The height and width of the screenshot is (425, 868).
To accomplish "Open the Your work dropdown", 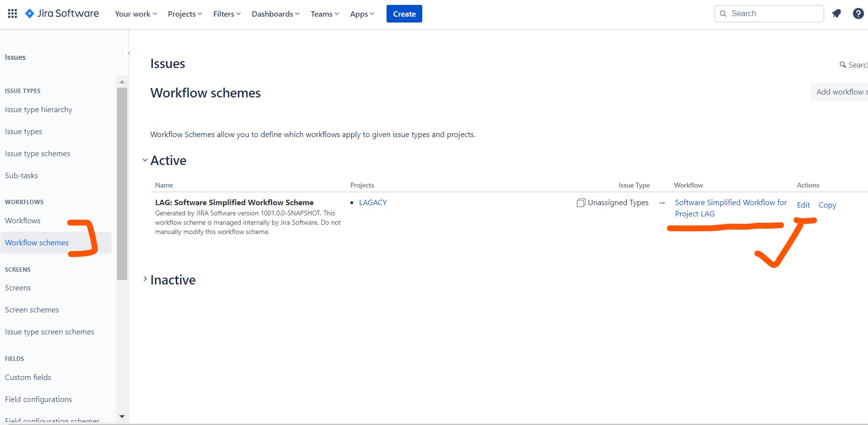I will click(136, 14).
